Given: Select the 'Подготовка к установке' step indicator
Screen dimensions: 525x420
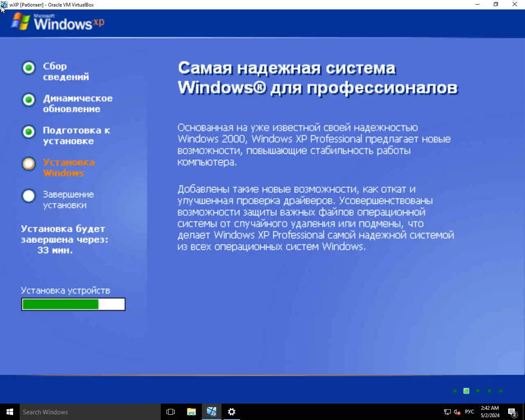Looking at the screenshot, I should pyautogui.click(x=29, y=131).
